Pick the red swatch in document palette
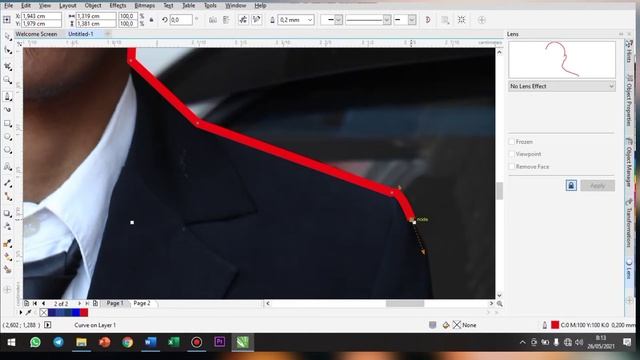 (x=84, y=313)
